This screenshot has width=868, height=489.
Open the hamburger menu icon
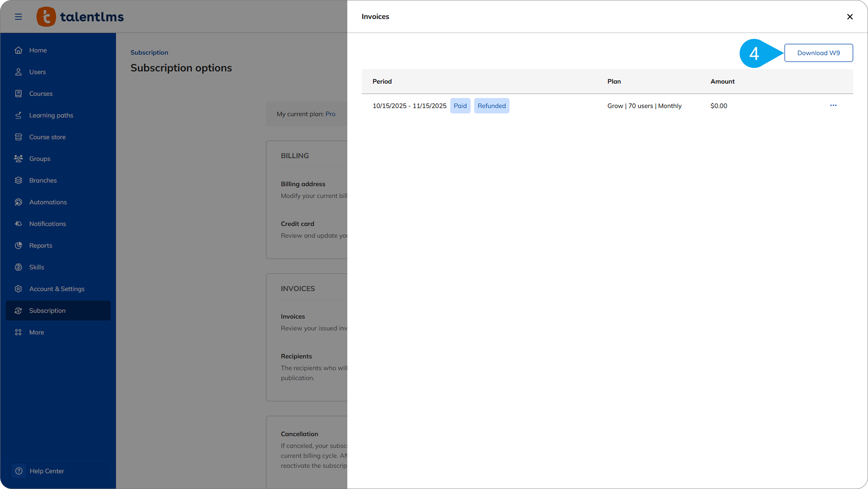(x=18, y=17)
